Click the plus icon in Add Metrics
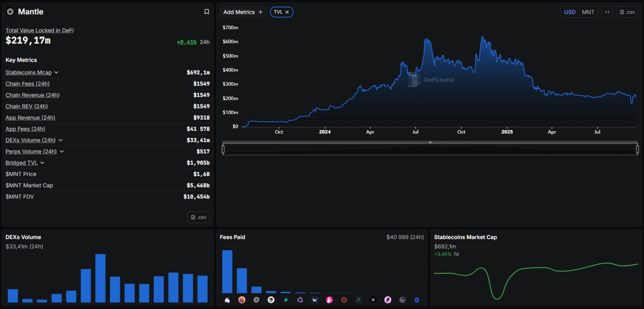This screenshot has height=309, width=644. tap(261, 12)
